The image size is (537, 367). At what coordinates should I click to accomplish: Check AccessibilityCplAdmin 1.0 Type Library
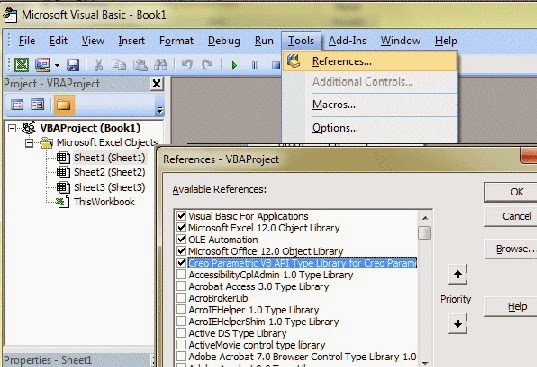[181, 274]
